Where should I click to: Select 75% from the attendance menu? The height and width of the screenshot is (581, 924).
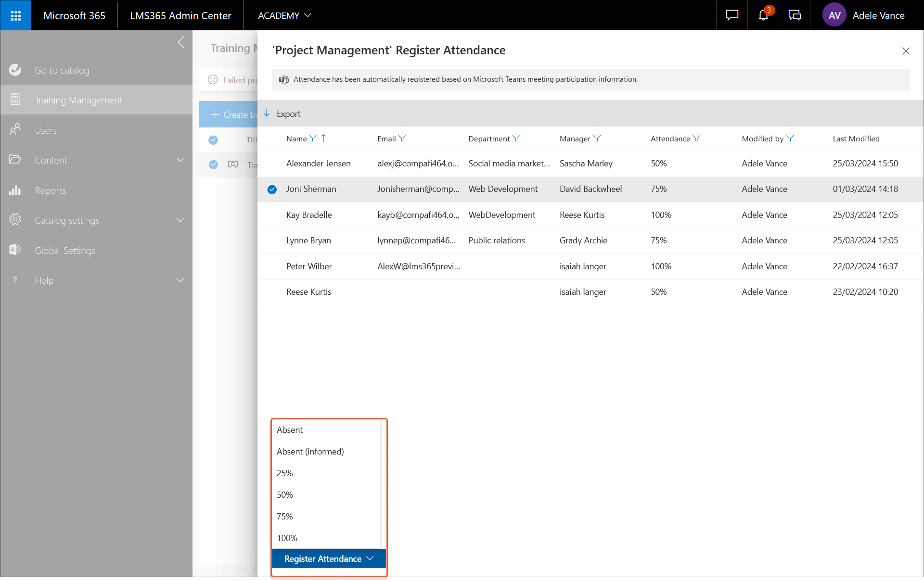pos(285,517)
